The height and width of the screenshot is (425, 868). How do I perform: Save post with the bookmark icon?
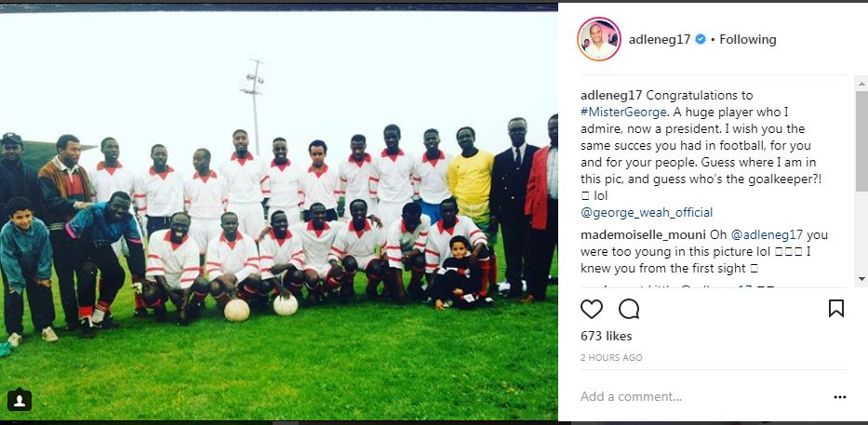pyautogui.click(x=835, y=309)
